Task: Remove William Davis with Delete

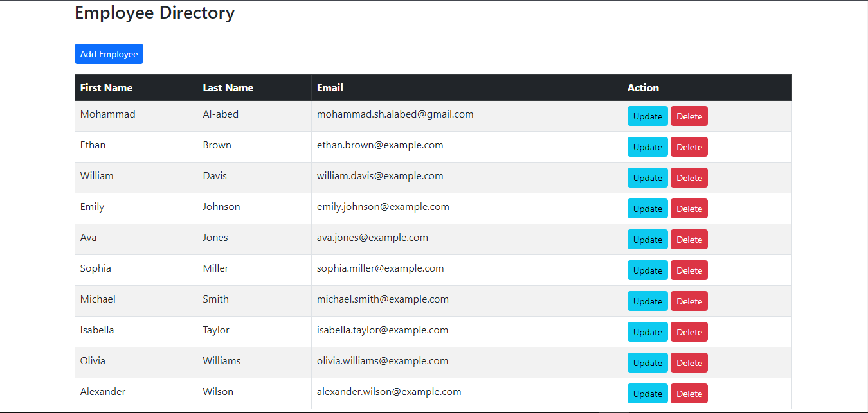Action: (x=689, y=178)
